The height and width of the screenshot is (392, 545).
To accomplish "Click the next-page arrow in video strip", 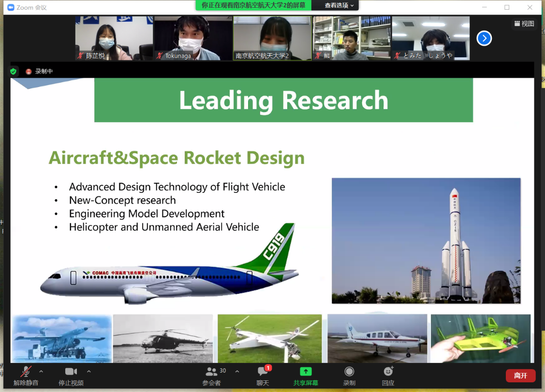I will point(484,38).
